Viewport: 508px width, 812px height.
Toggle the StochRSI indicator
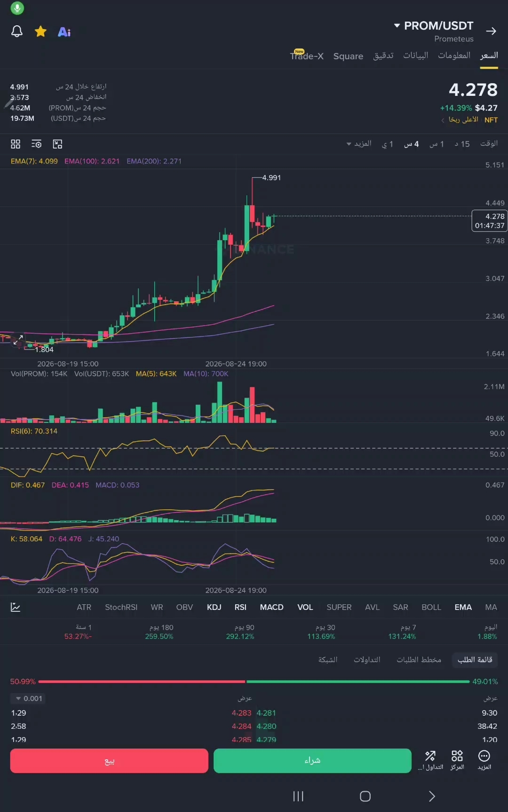coord(121,607)
